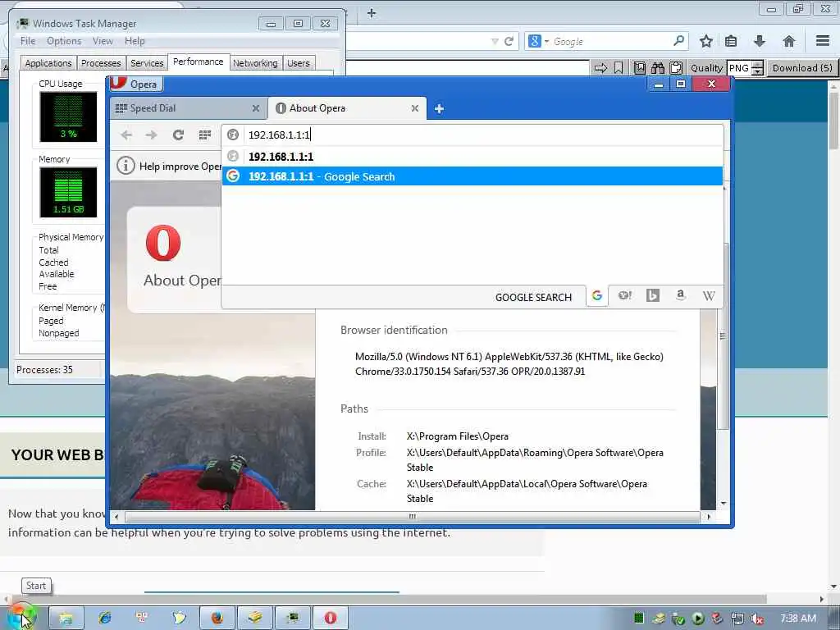Close the Speed Dial tab
This screenshot has height=630, width=840.
point(256,108)
